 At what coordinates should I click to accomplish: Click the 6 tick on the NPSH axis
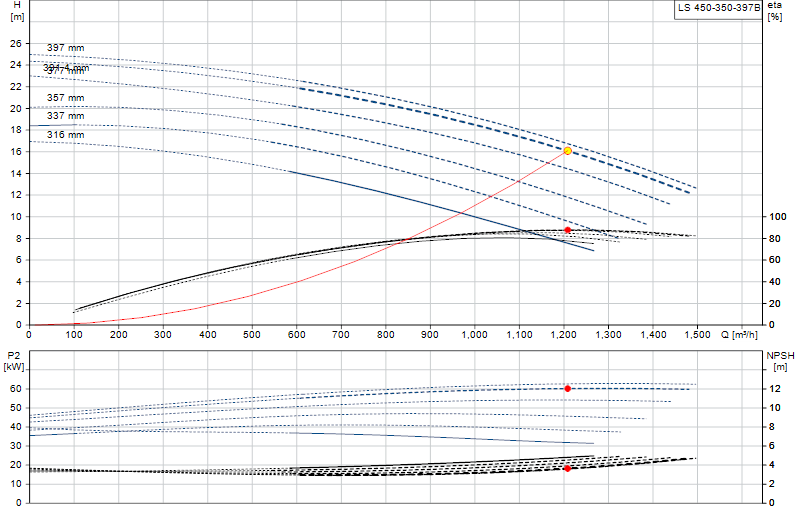[771, 446]
